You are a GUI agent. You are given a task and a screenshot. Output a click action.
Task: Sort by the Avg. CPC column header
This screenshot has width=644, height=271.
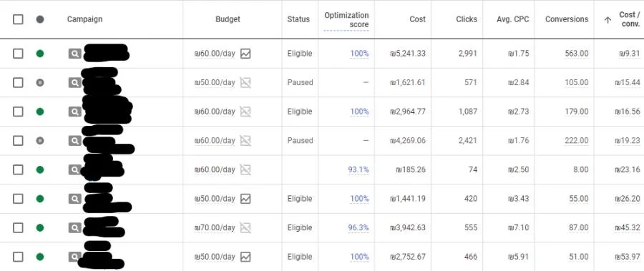512,19
